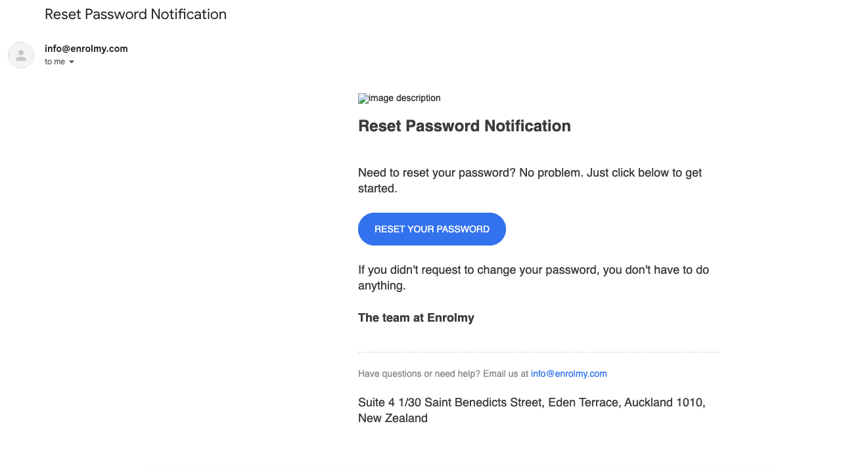Viewport: 868px width, 472px height.
Task: Click the "Need to reset your password?" sentence
Action: pyautogui.click(x=436, y=173)
